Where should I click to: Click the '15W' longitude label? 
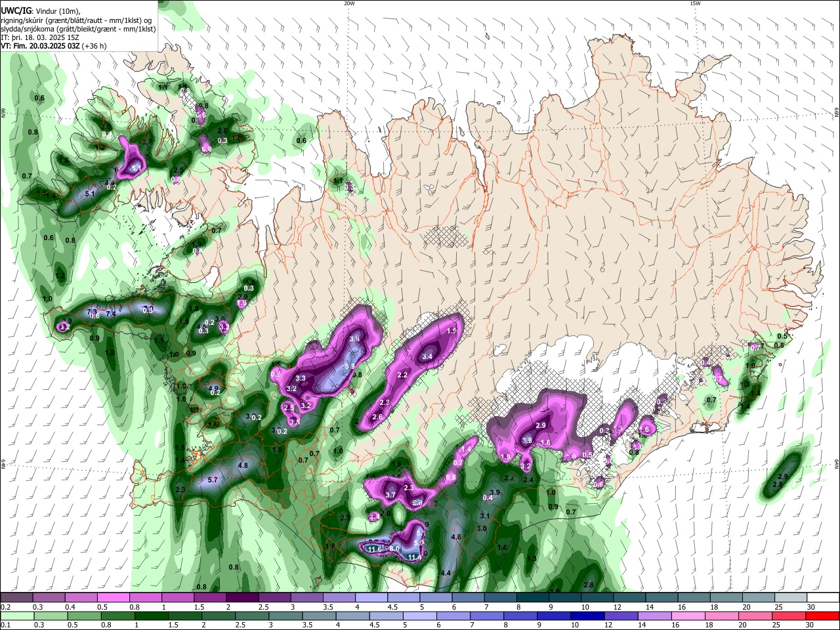click(695, 3)
